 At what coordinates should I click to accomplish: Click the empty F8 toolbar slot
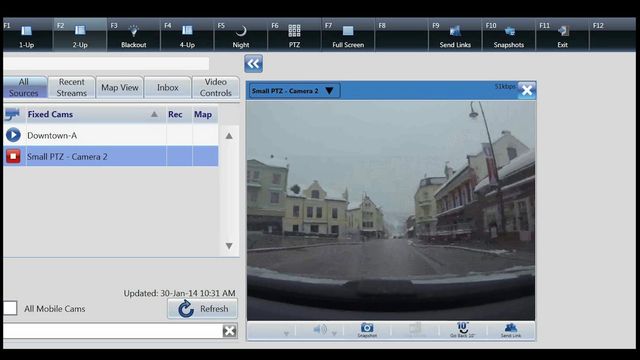pyautogui.click(x=402, y=34)
